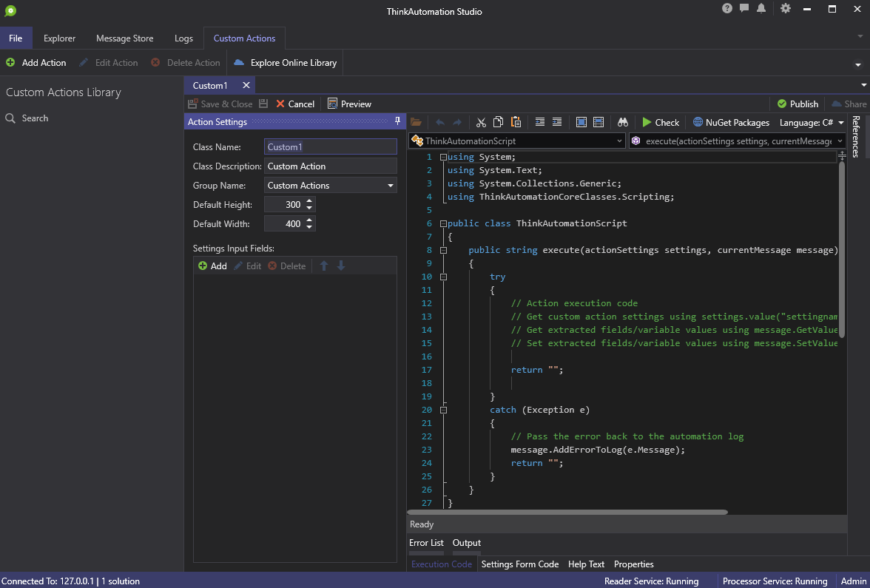Viewport: 870px width, 588px height.
Task: Click Save & Close
Action: [220, 104]
